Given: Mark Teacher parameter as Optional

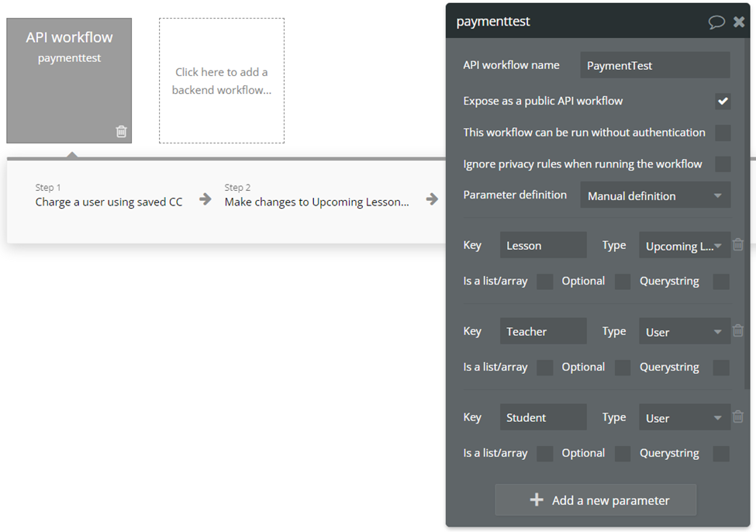Looking at the screenshot, I should 623,368.
